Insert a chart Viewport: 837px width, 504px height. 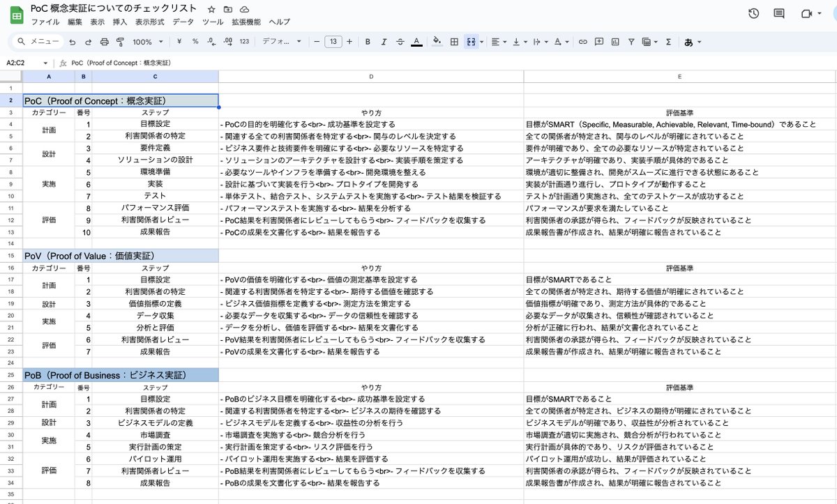click(x=615, y=42)
